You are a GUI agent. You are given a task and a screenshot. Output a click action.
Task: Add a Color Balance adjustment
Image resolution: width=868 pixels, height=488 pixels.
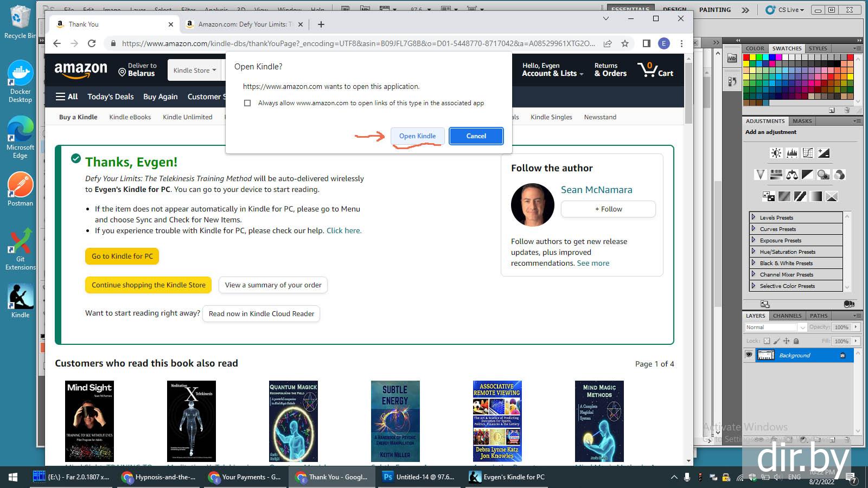click(x=792, y=175)
